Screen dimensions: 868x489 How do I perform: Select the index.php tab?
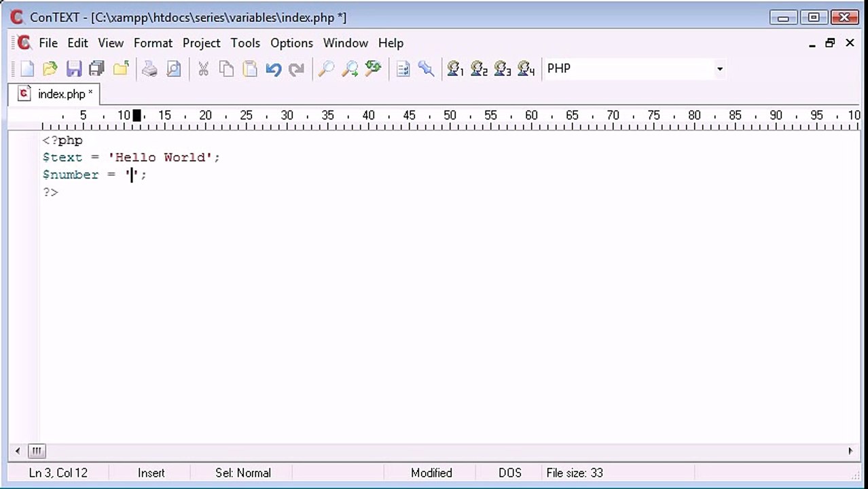(54, 94)
